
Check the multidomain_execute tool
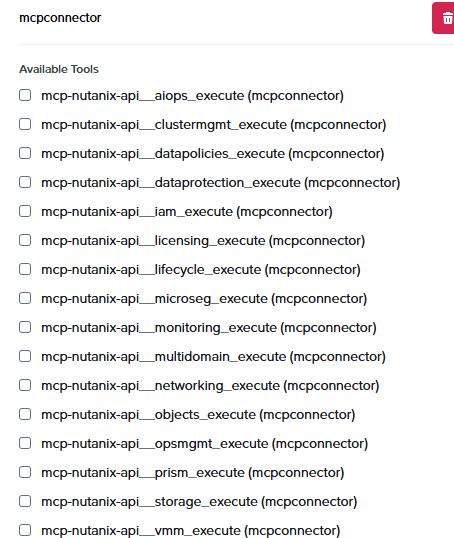coord(25,356)
